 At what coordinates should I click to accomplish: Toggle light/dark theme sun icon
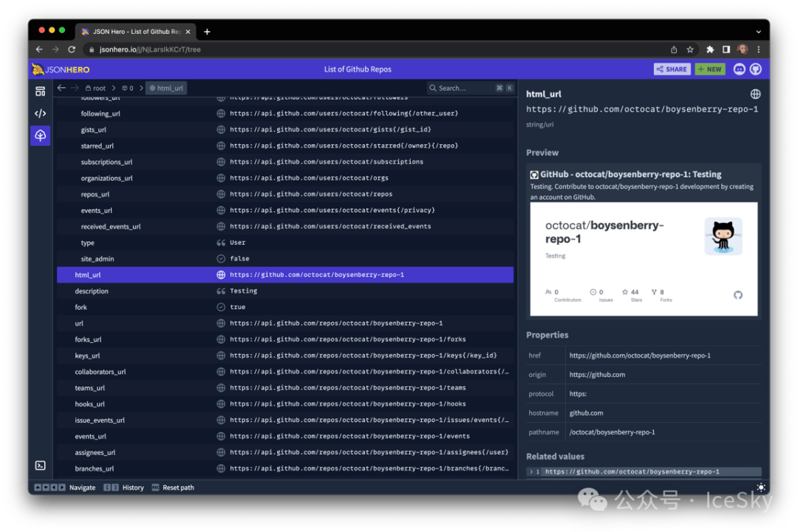(x=761, y=488)
